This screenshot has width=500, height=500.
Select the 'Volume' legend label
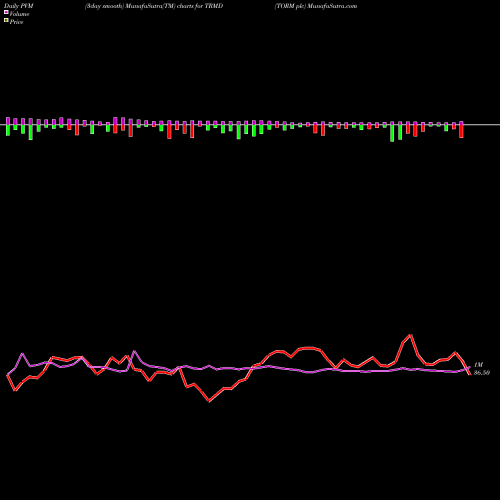(x=19, y=14)
